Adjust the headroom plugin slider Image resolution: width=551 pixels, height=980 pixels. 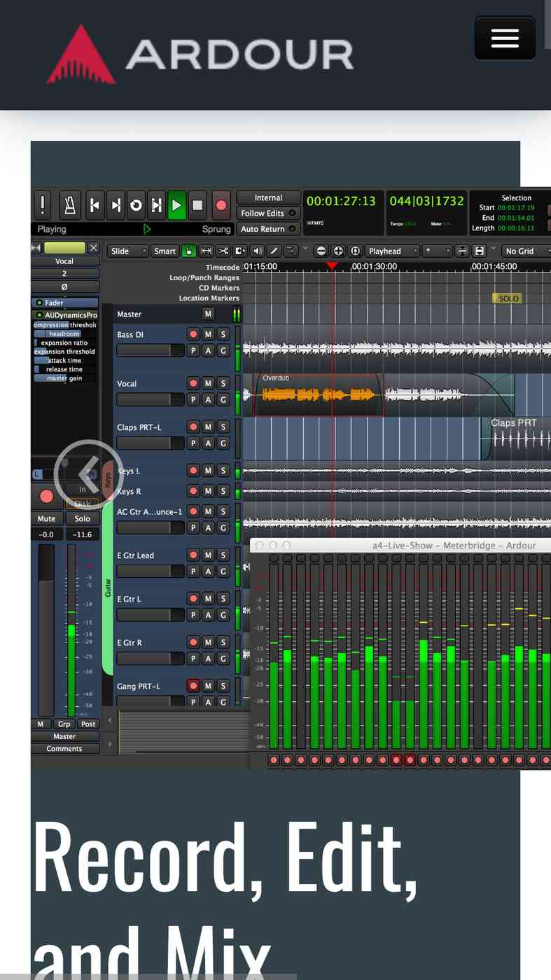click(x=64, y=334)
